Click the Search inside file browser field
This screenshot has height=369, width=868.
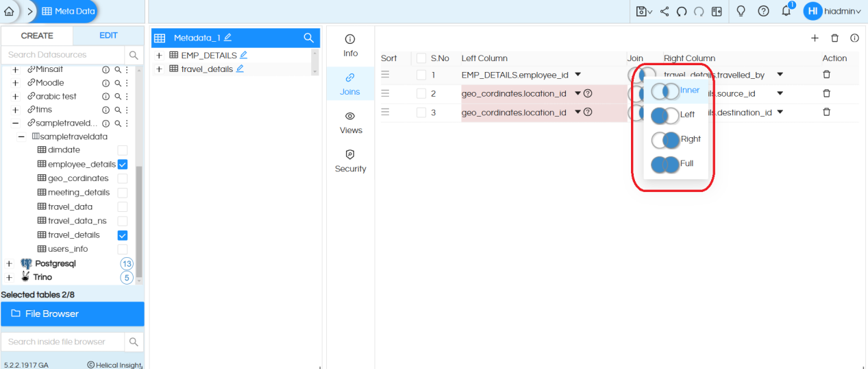click(63, 342)
